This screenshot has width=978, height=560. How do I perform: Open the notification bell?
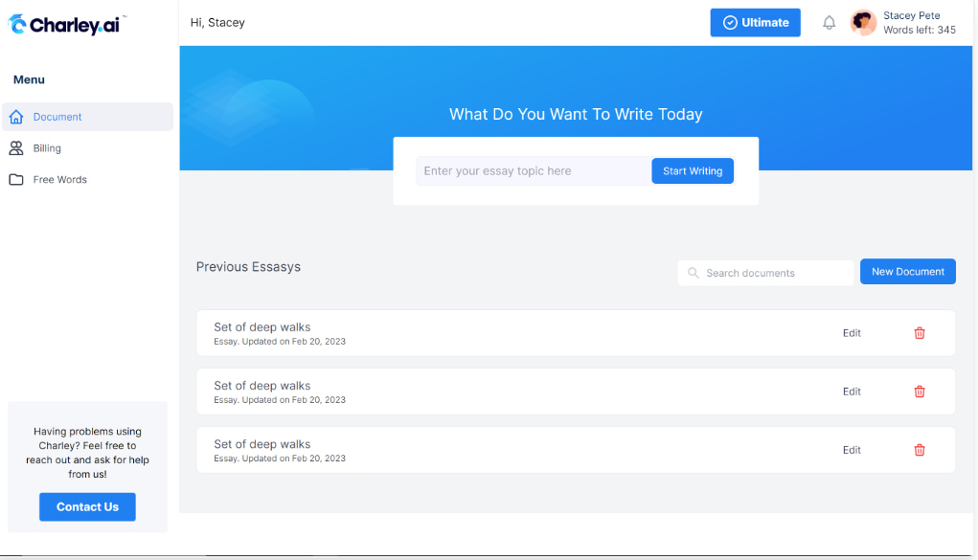pyautogui.click(x=829, y=22)
